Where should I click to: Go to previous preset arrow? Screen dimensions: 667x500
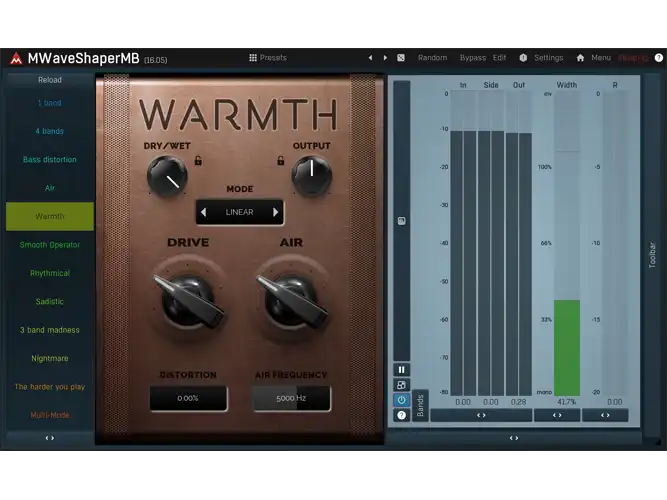pos(370,57)
